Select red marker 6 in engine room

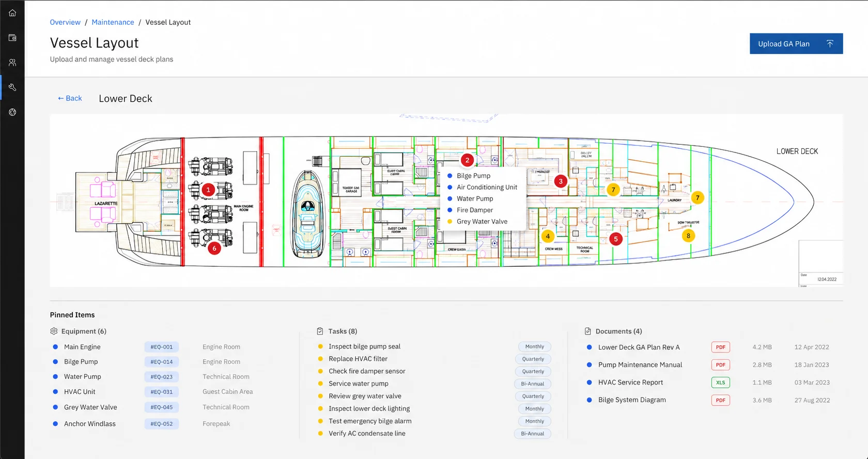[x=214, y=249]
